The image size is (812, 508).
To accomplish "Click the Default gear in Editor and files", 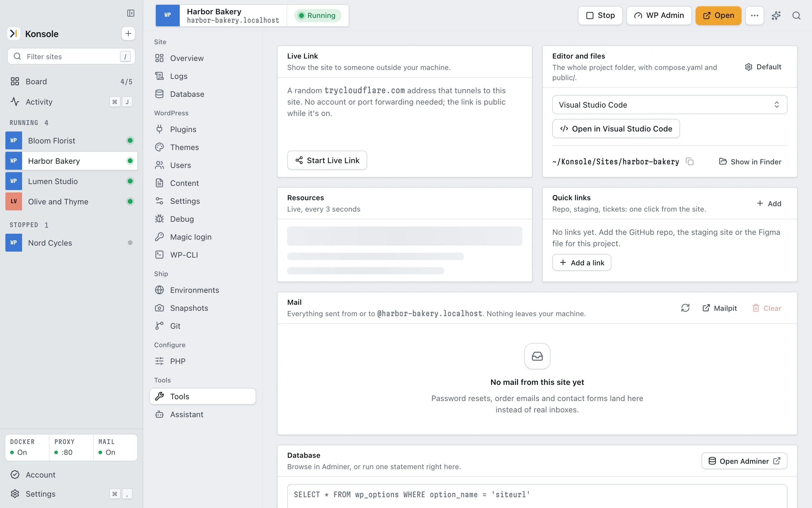I will coord(763,67).
